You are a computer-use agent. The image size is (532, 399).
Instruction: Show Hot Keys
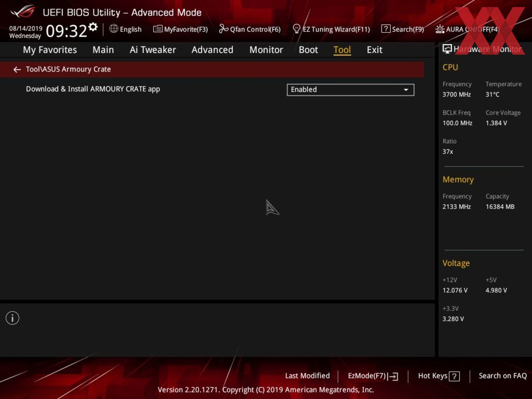439,376
